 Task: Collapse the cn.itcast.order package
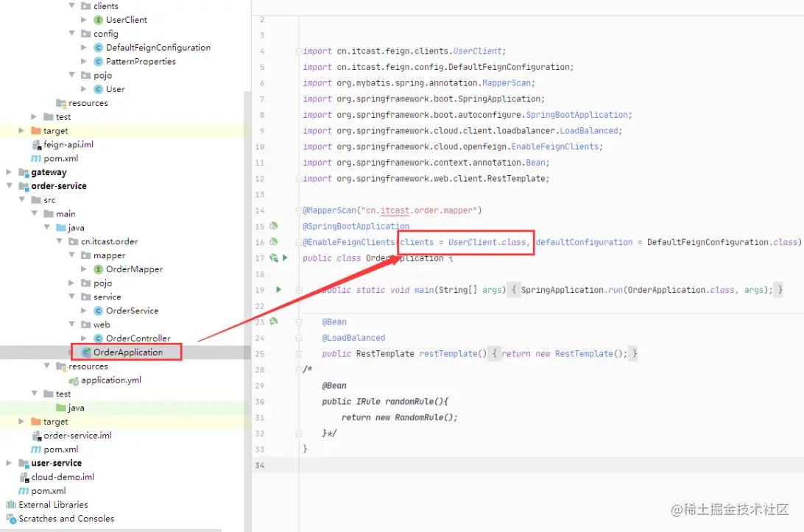pos(59,241)
